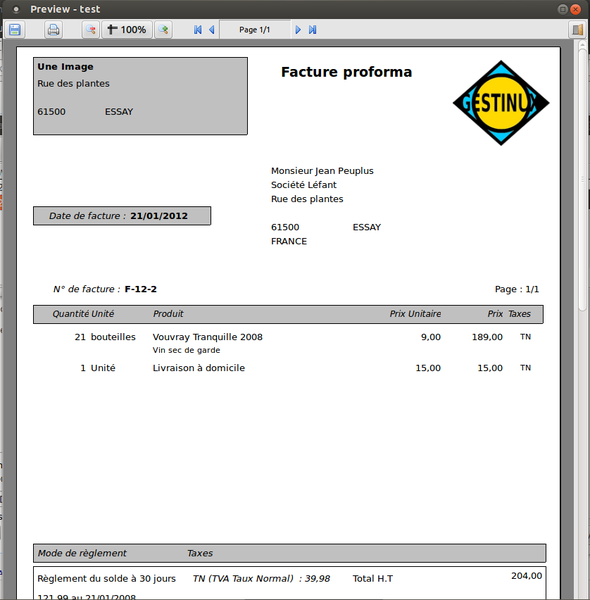
Task: Reset zoom with the 100% button
Action: coord(127,30)
